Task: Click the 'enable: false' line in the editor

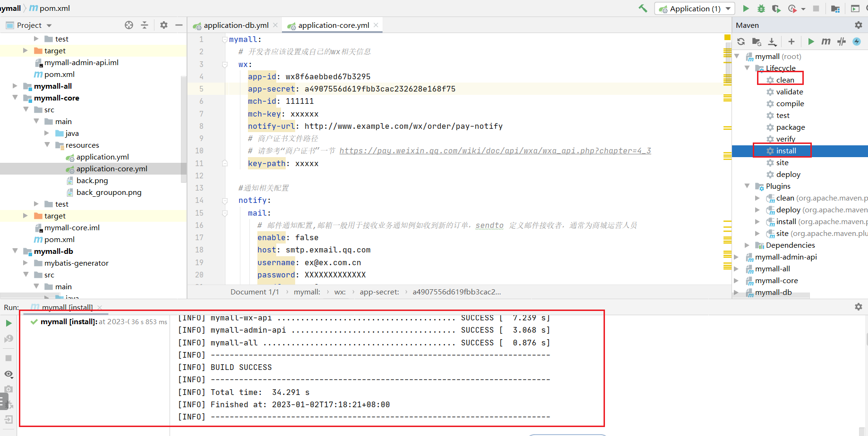Action: pos(288,237)
